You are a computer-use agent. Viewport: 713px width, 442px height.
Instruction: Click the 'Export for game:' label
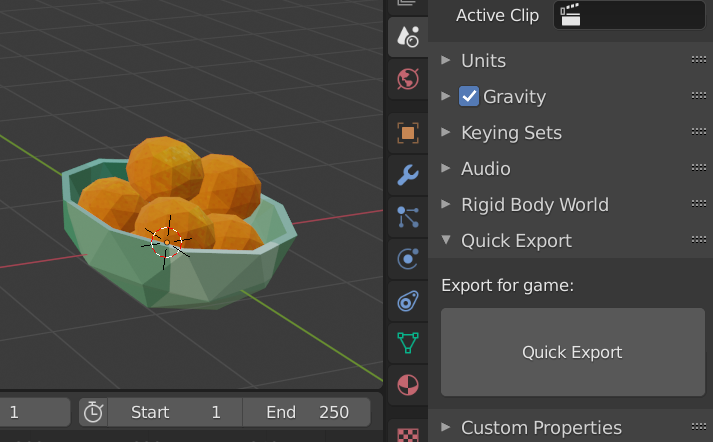pyautogui.click(x=507, y=286)
